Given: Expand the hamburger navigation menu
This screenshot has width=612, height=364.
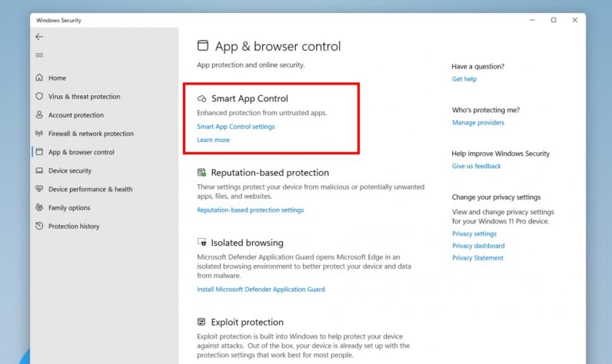Looking at the screenshot, I should 39,55.
